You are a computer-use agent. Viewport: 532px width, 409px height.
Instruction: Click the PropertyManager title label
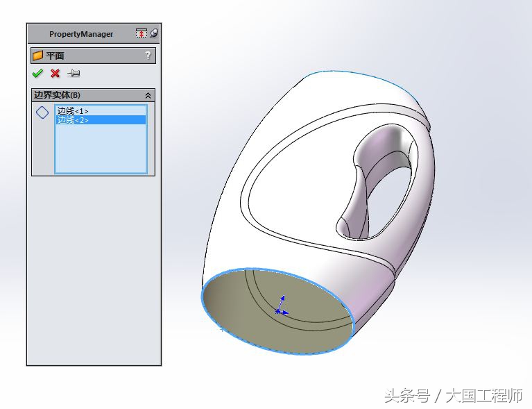tap(81, 34)
